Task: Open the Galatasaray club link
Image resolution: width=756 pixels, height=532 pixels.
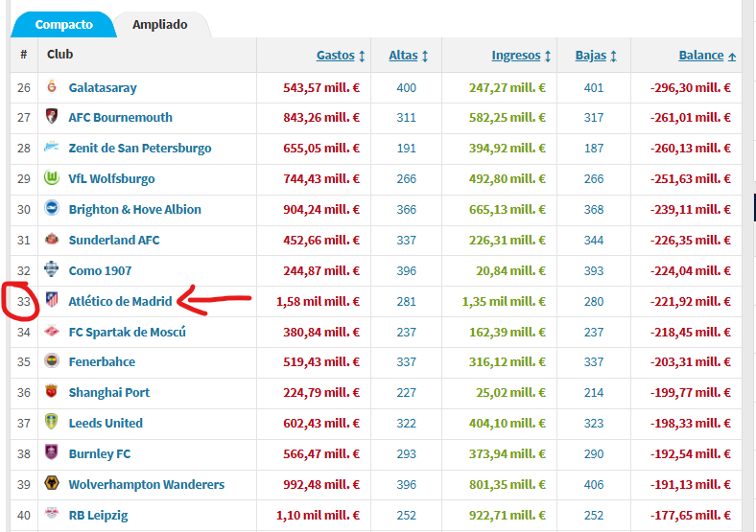Action: pos(103,87)
